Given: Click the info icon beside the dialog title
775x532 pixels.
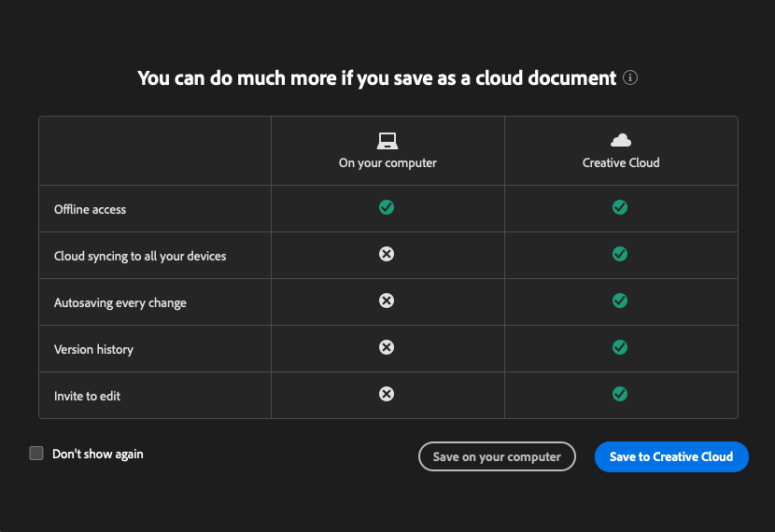Looking at the screenshot, I should click(x=630, y=78).
